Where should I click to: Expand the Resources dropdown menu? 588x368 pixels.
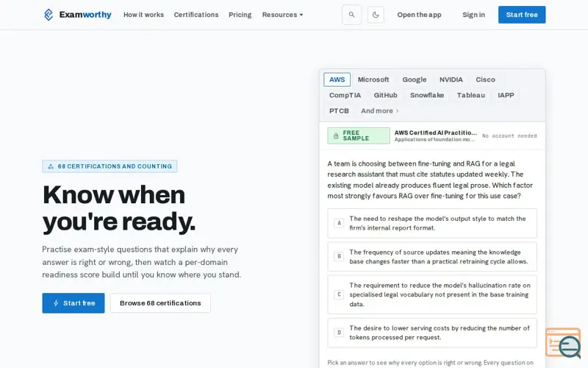coord(282,15)
